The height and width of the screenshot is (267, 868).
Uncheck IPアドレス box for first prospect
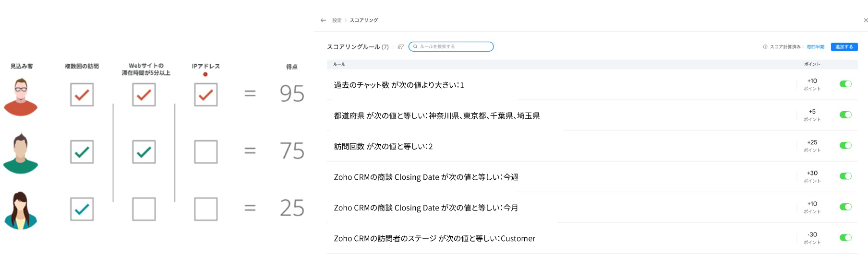(205, 94)
